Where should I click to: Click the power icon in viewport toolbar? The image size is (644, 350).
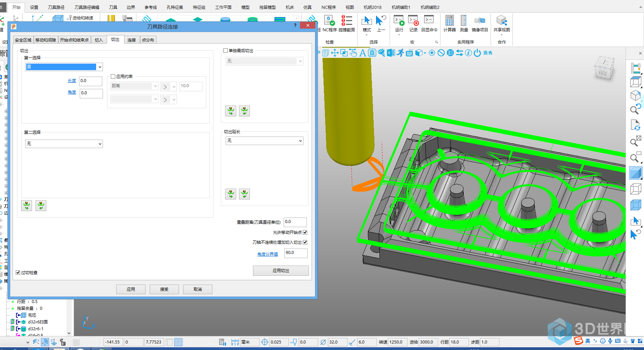(x=477, y=53)
